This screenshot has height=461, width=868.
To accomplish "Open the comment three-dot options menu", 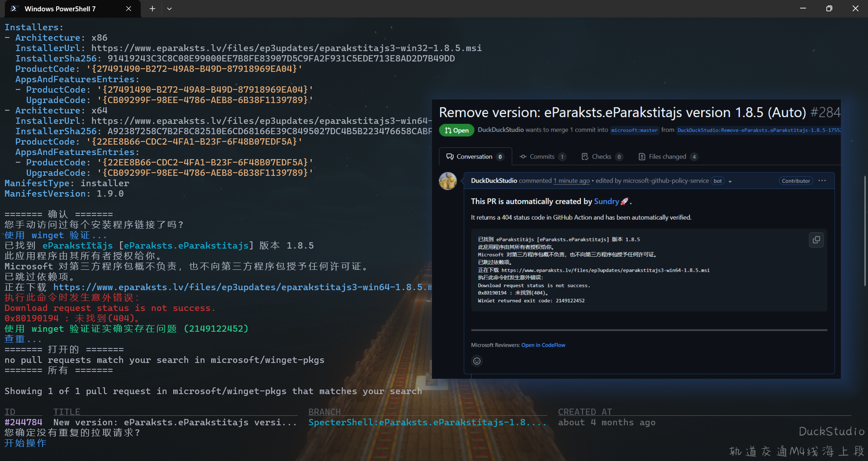I will point(822,181).
